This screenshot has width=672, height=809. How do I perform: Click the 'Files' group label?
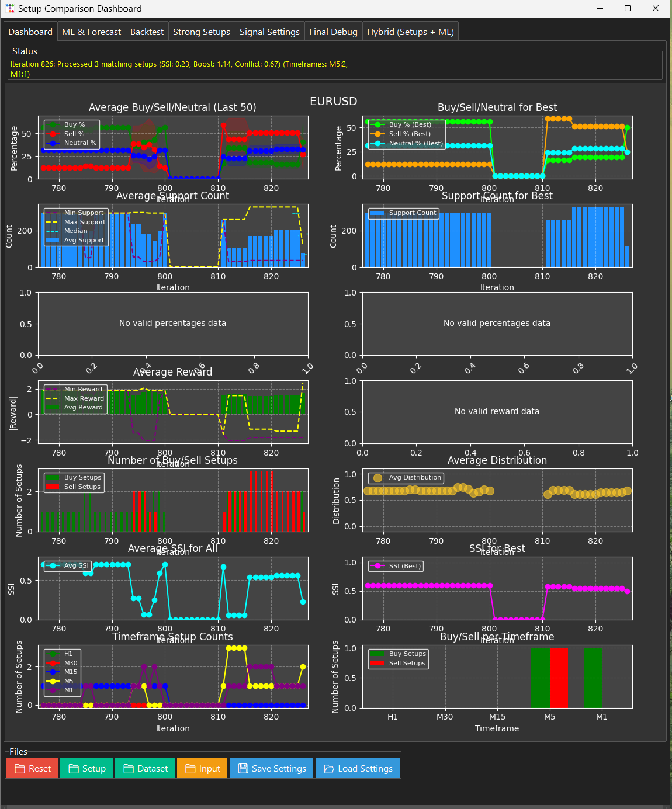point(18,752)
